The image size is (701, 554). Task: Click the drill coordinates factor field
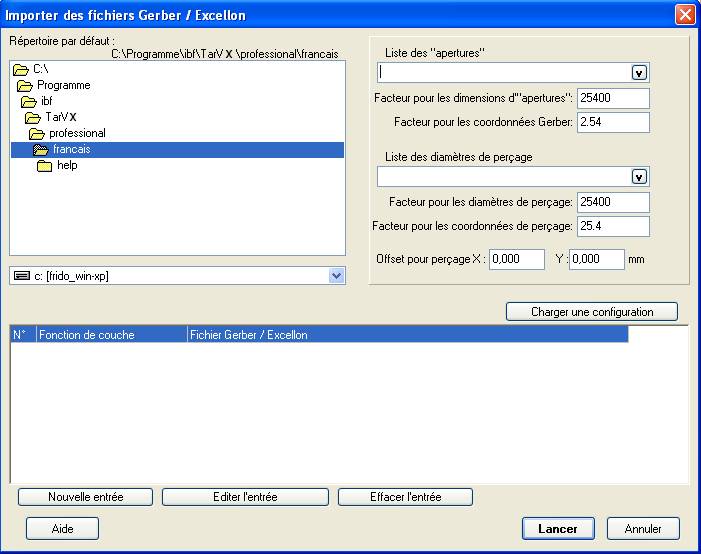click(x=613, y=226)
